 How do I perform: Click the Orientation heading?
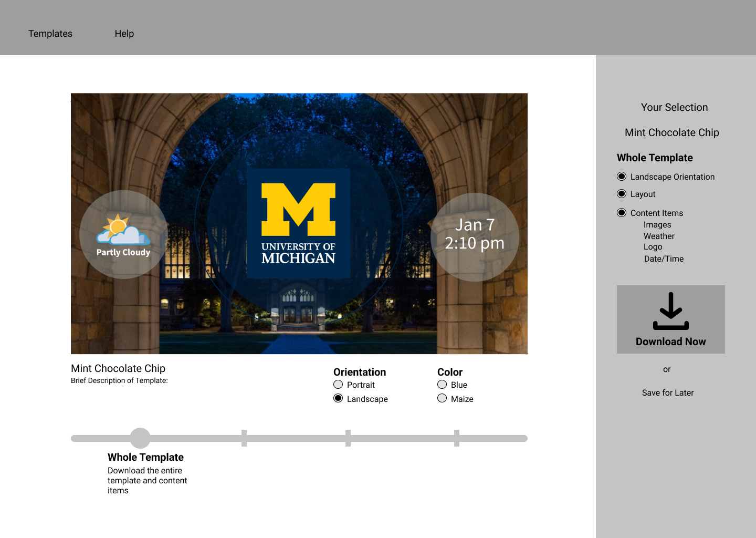coord(360,372)
